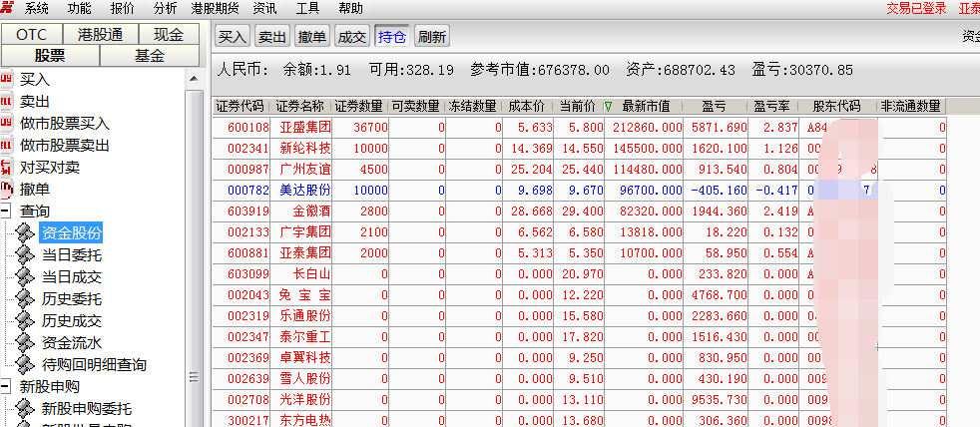Click the 待购回明细查询 node icon
980x427 pixels.
point(26,364)
